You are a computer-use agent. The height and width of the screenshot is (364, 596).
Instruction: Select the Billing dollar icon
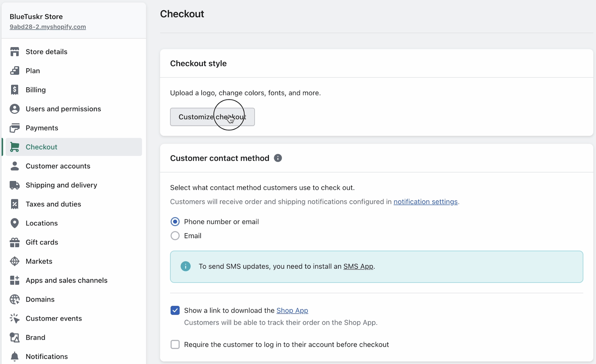pyautogui.click(x=15, y=90)
